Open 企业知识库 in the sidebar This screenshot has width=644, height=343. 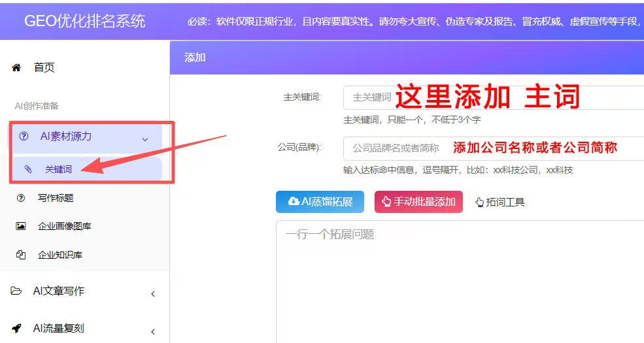[x=60, y=255]
